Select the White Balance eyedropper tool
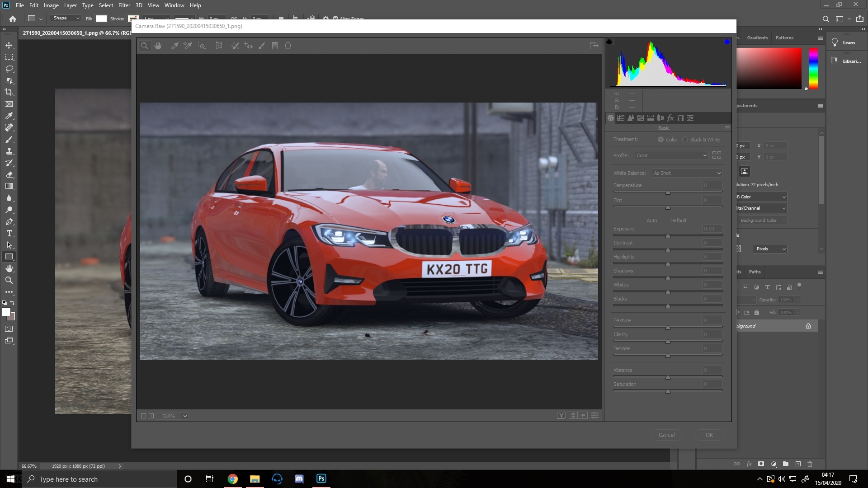The image size is (868, 488). (175, 46)
